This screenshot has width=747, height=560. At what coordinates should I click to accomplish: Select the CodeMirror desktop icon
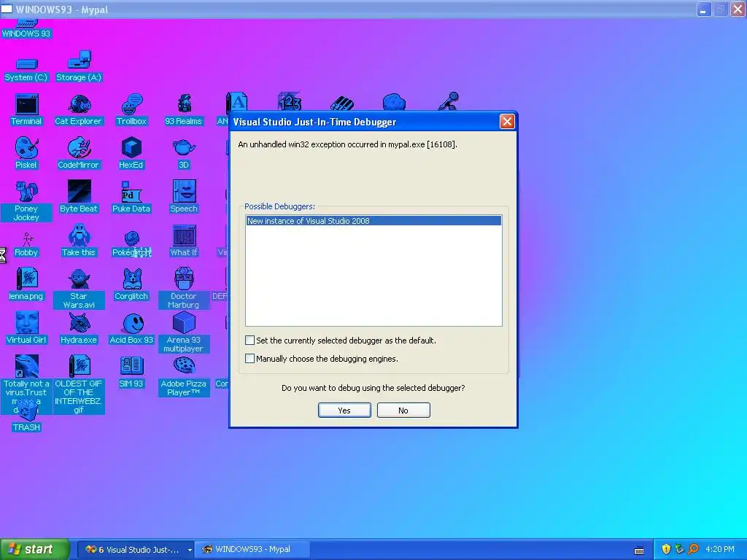79,153
